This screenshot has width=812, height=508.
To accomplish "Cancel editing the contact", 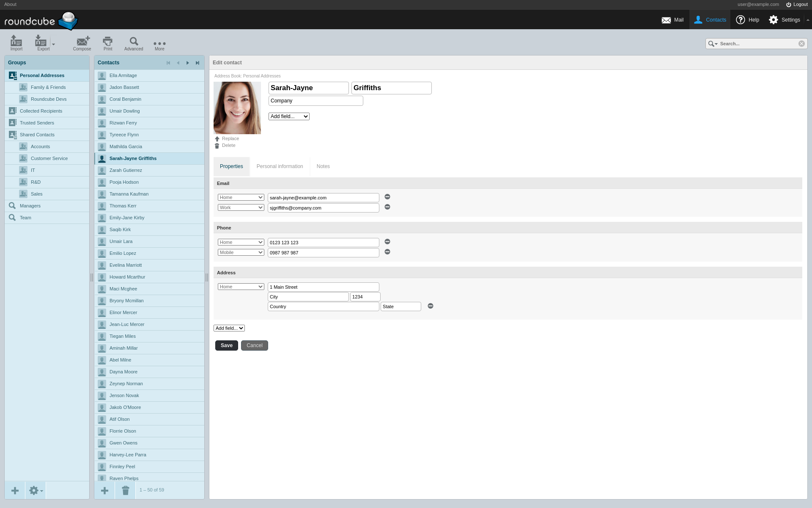I will click(255, 345).
